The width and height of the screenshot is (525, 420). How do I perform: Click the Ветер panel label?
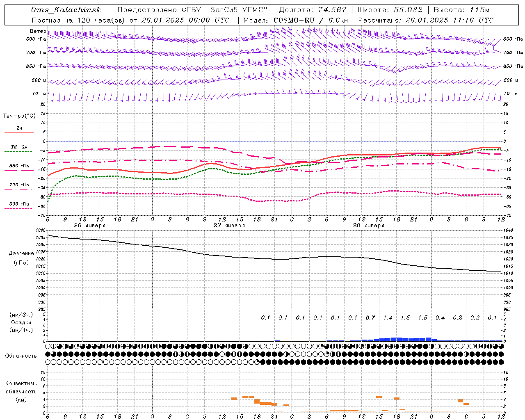tap(38, 31)
